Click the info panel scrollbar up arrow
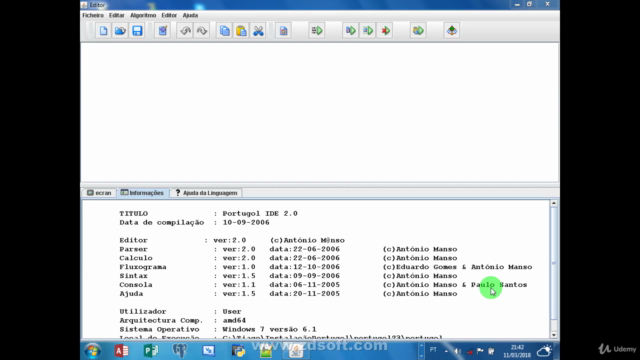 554,203
